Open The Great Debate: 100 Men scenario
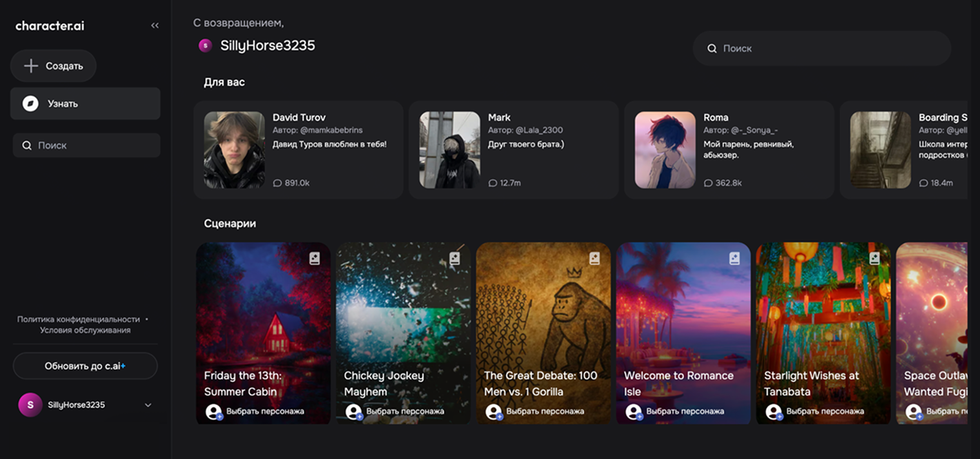Image resolution: width=980 pixels, height=459 pixels. click(x=543, y=333)
